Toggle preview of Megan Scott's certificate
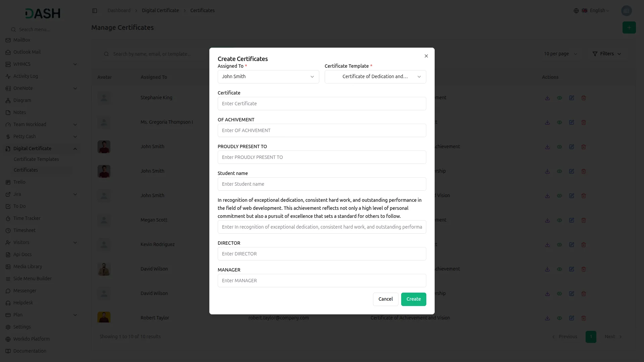The width and height of the screenshot is (644, 362). click(559, 220)
